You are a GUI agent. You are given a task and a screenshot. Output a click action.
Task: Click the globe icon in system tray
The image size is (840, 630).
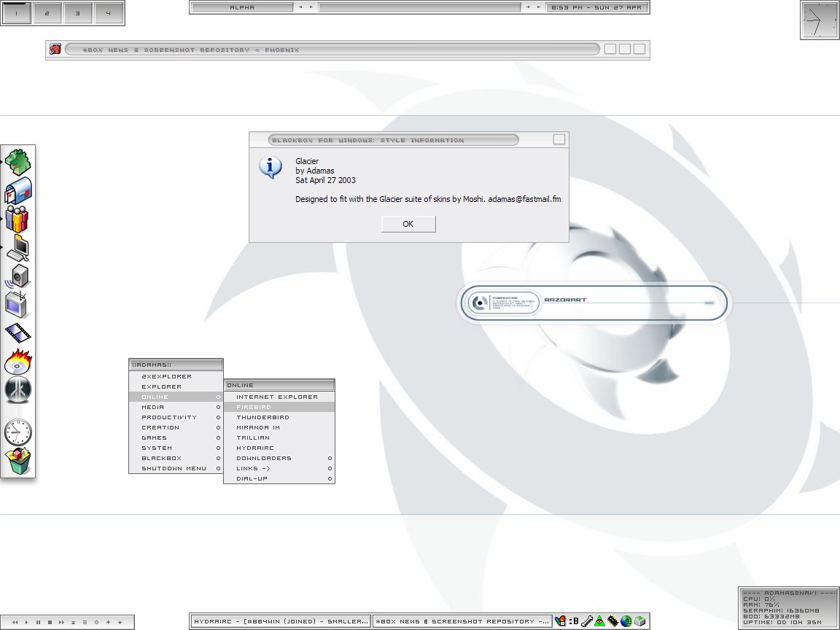click(x=626, y=621)
